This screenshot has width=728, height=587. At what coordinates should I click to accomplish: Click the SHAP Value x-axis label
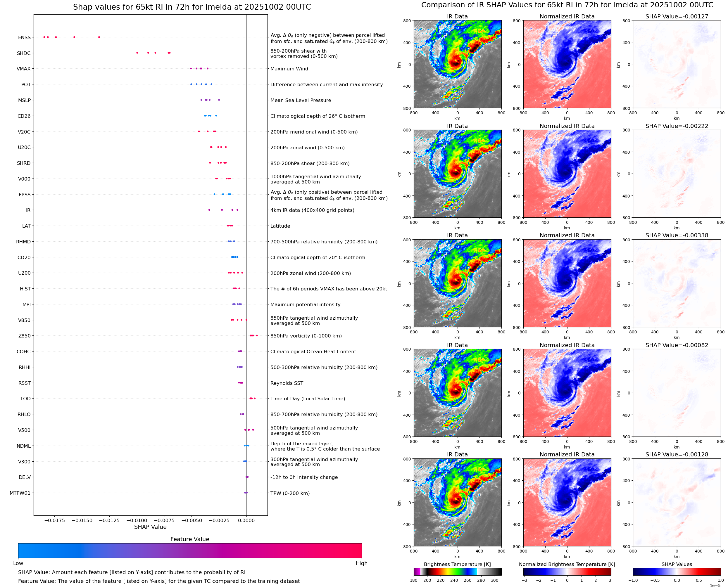150,527
